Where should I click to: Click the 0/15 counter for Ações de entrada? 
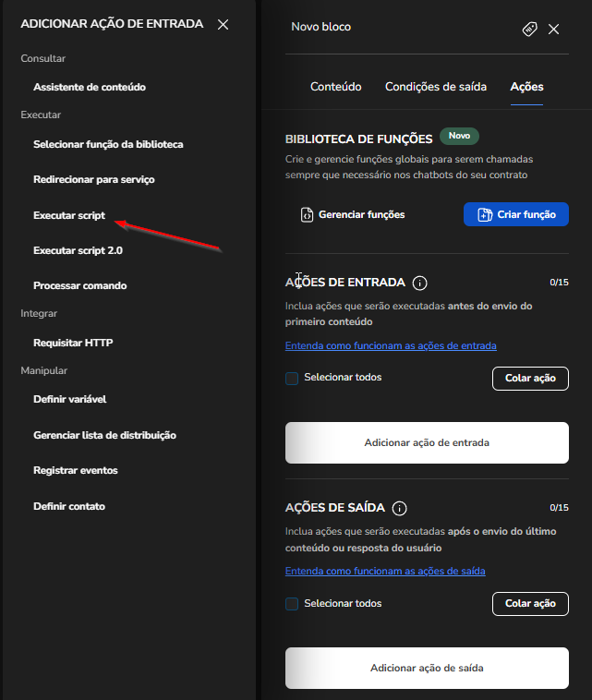pos(559,283)
